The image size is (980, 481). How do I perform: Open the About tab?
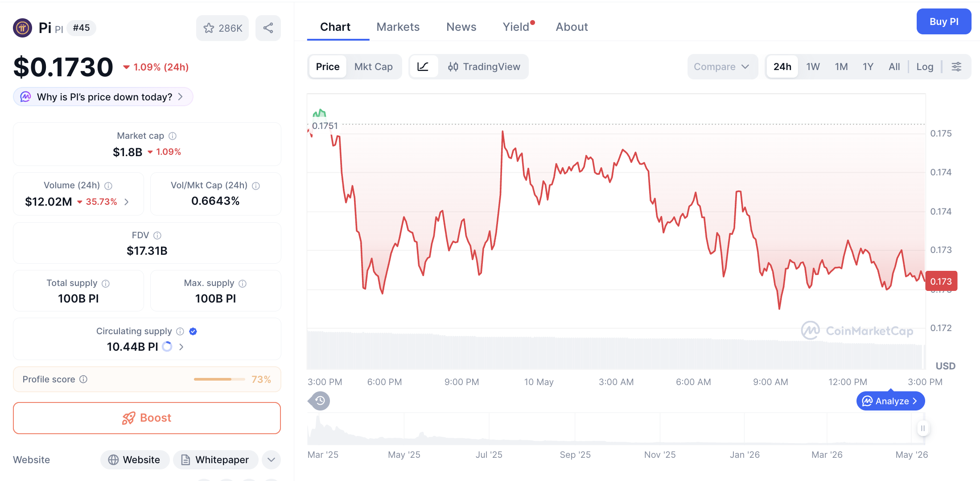point(572,27)
